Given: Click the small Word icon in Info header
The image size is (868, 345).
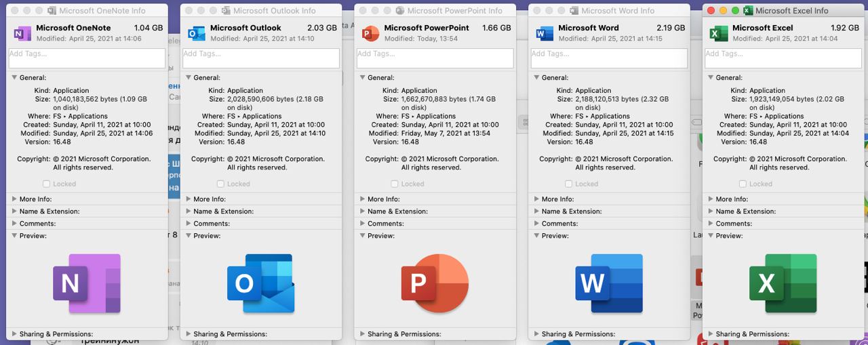Looking at the screenshot, I should point(545,33).
